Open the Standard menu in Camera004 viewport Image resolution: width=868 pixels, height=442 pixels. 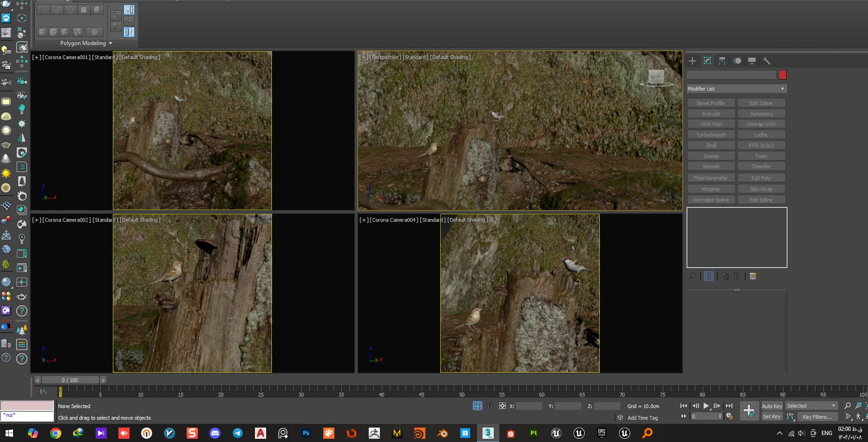[x=432, y=220]
